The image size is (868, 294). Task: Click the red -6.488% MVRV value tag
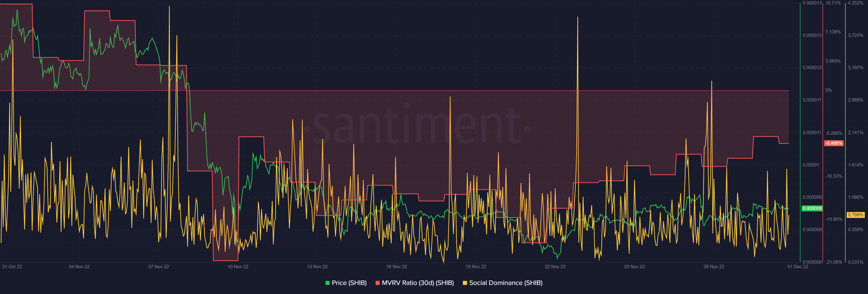pos(834,143)
